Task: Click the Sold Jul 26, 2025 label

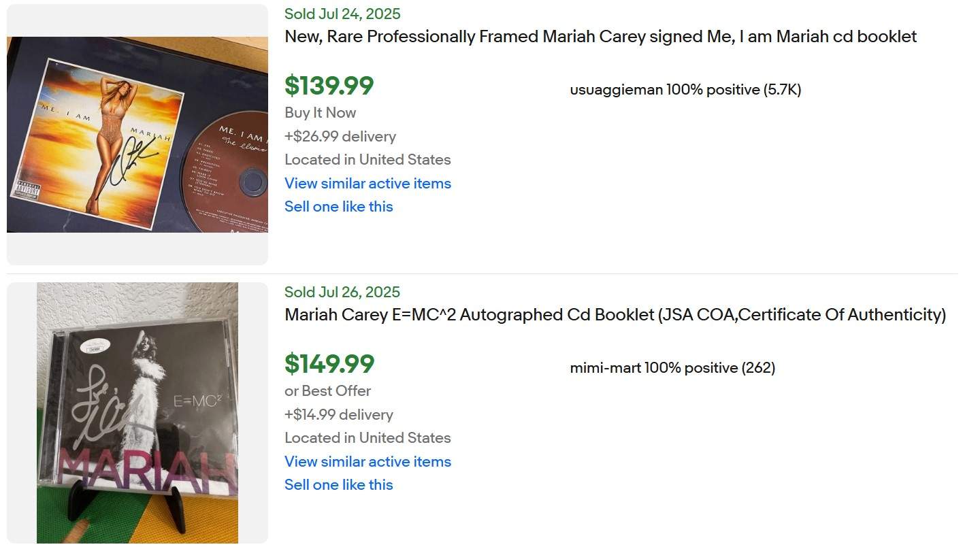Action: pyautogui.click(x=342, y=292)
